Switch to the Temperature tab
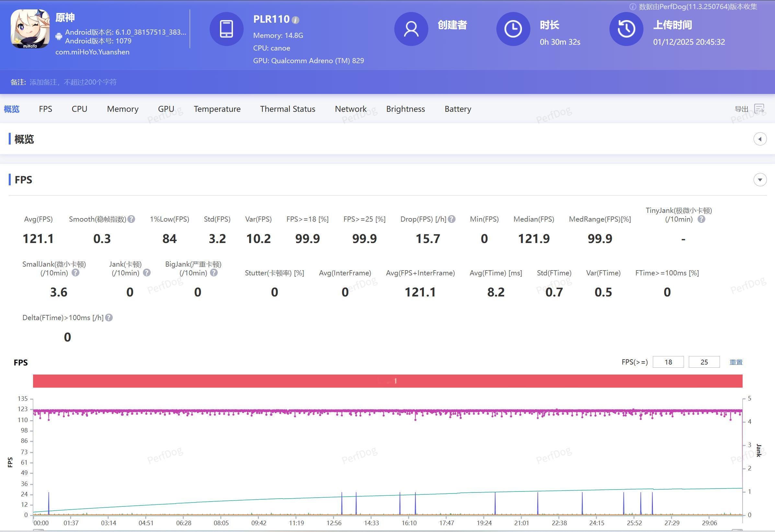This screenshot has height=532, width=775. tap(217, 109)
